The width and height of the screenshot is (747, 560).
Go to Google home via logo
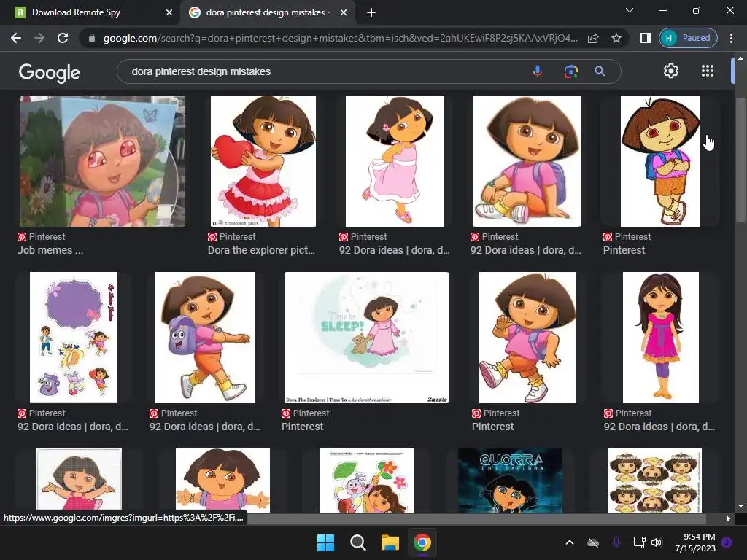pos(49,72)
